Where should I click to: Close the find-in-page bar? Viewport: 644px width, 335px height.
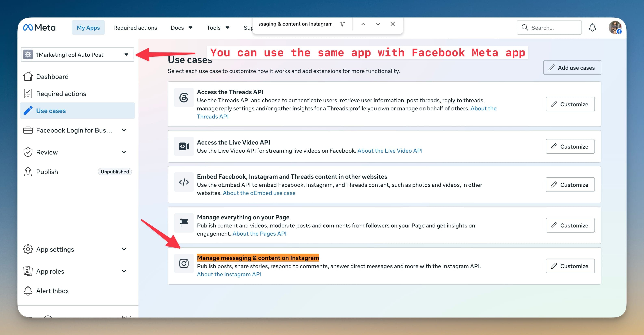392,24
